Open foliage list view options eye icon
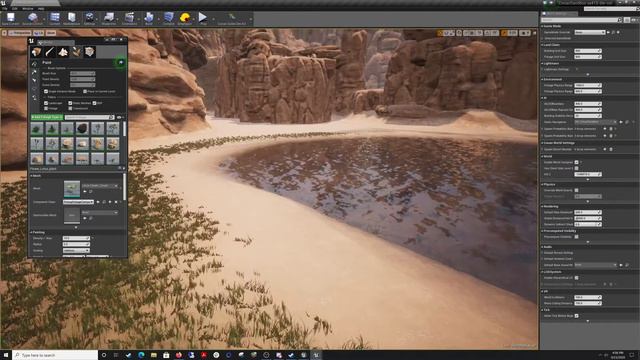 (x=120, y=118)
